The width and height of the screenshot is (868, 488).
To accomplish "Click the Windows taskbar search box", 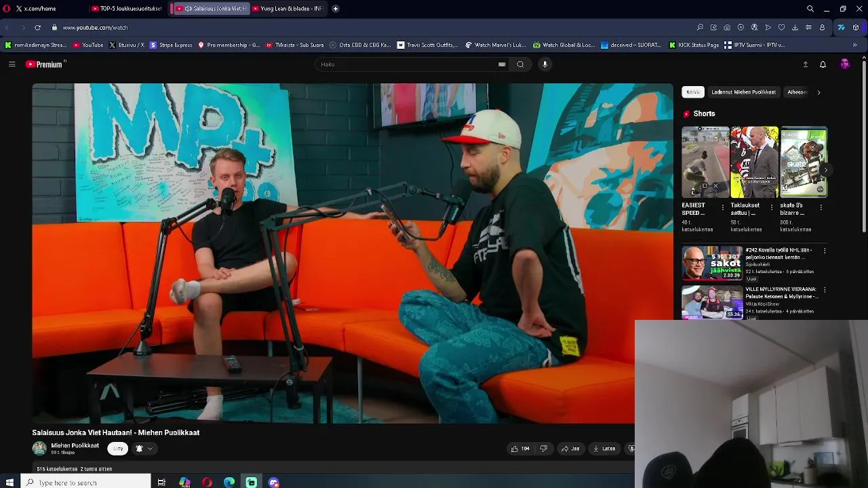I will 86,483.
